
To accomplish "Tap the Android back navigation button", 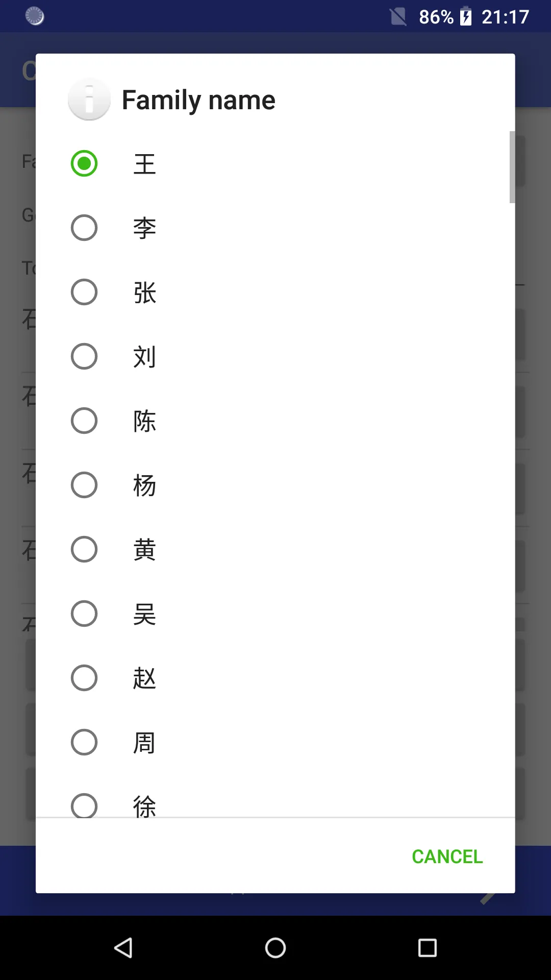I will tap(123, 948).
